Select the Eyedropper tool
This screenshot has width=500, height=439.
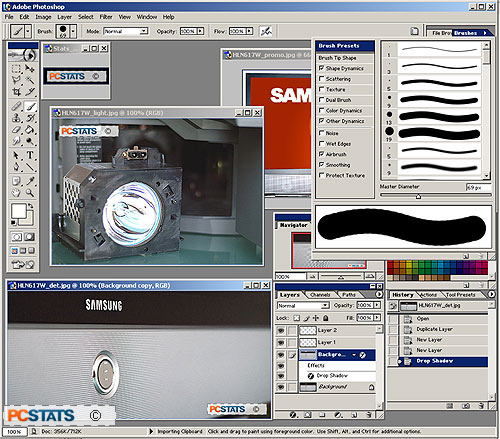(30, 181)
